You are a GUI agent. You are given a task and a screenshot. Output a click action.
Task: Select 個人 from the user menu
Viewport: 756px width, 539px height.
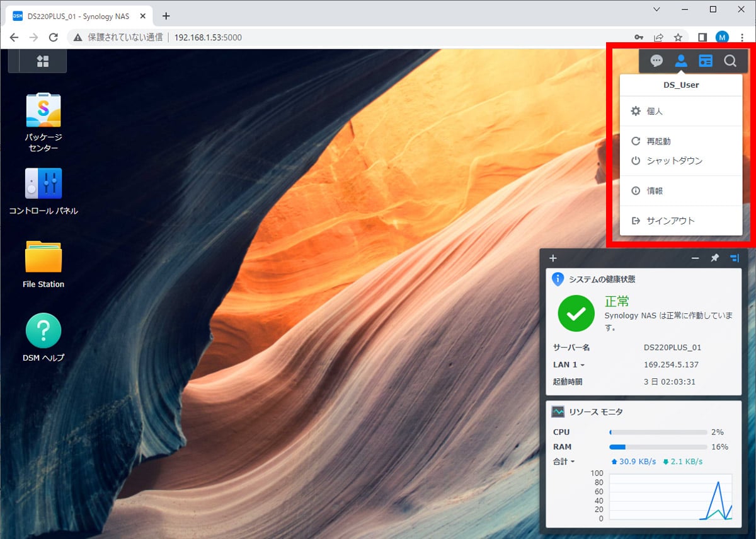(655, 112)
